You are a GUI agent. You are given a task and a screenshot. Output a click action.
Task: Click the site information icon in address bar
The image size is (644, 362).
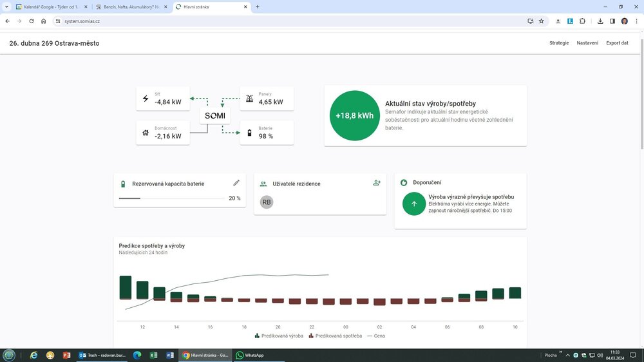[58, 21]
